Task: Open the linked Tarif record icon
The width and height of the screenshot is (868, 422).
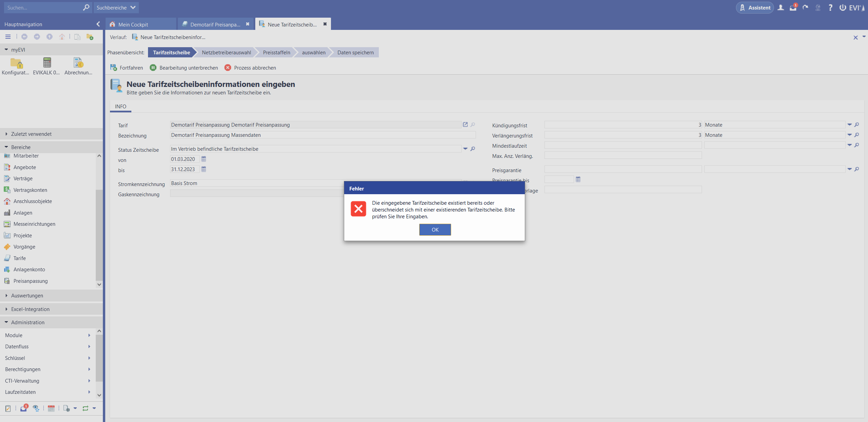Action: 465,125
